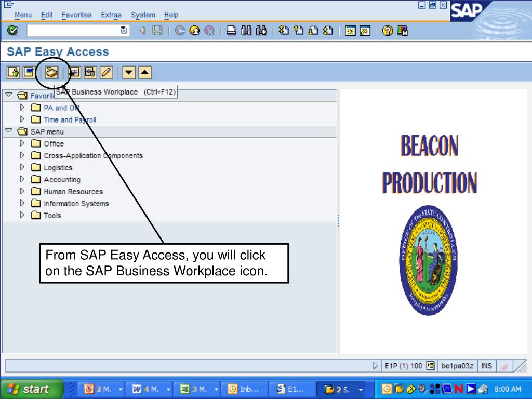
Task: Select the Office tree label
Action: 54,143
